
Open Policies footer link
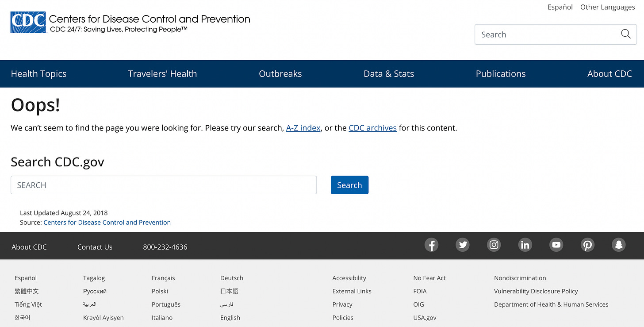343,318
